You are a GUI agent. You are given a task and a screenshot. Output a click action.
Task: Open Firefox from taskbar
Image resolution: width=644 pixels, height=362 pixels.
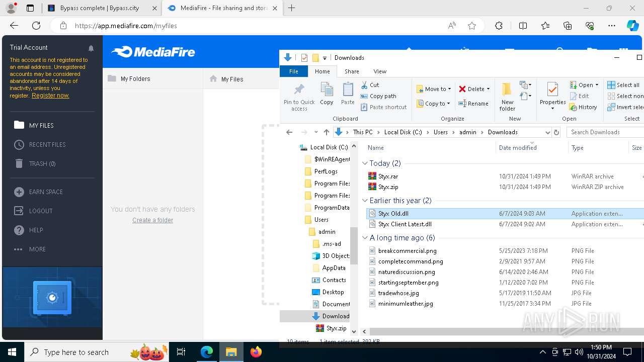[256, 352]
